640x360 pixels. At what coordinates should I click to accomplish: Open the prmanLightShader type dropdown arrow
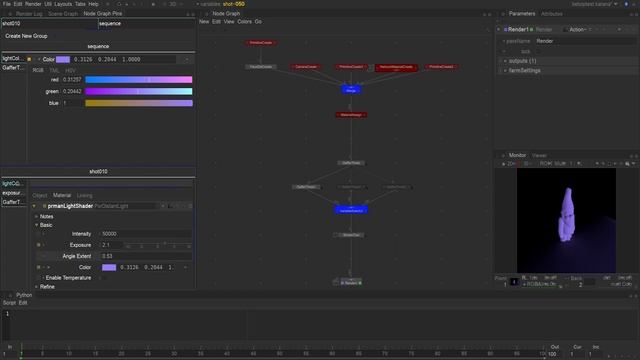162,206
